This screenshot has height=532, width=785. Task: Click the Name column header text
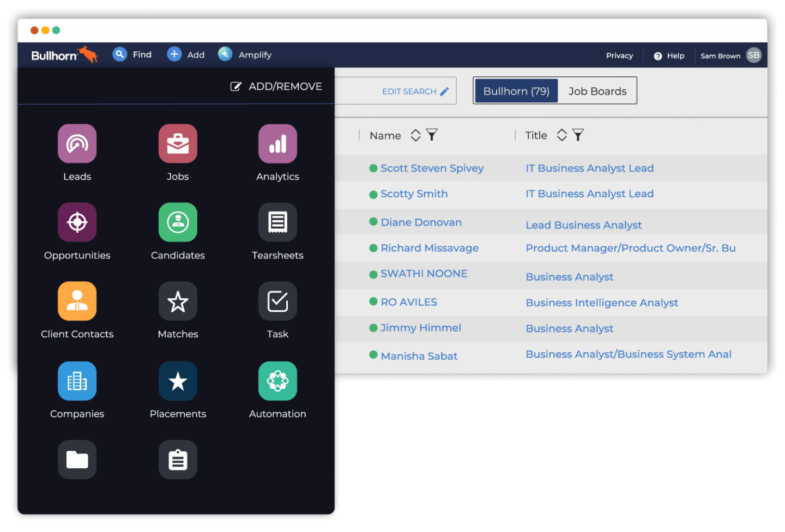pos(385,135)
